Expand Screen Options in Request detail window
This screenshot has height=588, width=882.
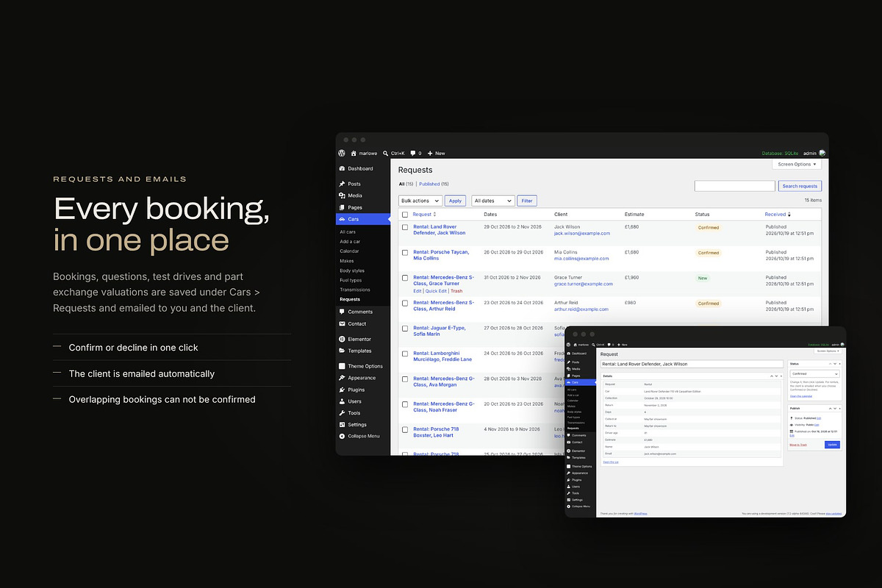coord(828,351)
